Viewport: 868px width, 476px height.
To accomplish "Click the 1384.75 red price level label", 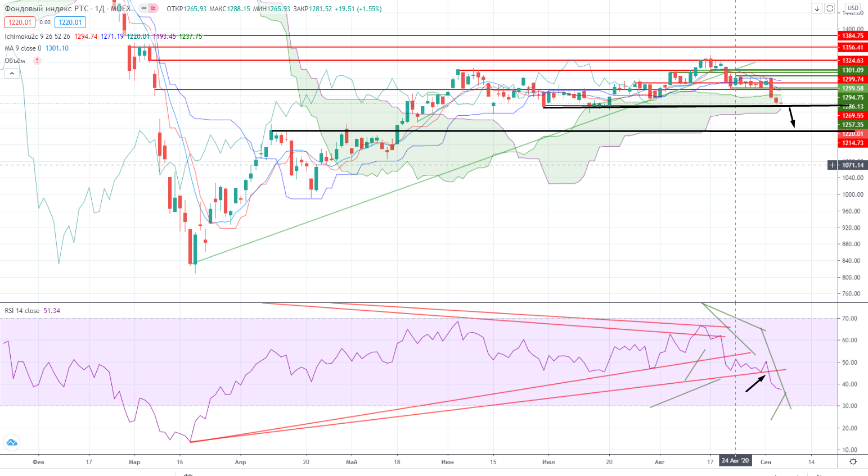I will [x=852, y=36].
